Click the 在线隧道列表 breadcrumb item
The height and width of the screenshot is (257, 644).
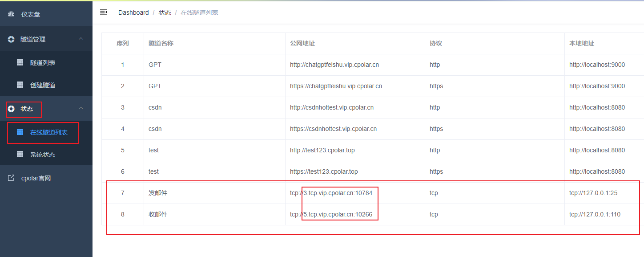coord(199,12)
